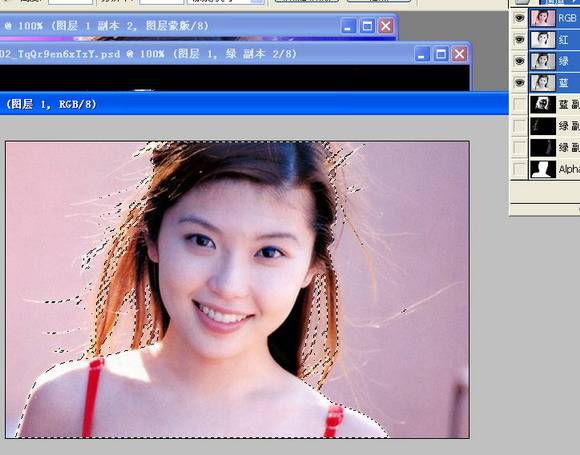Viewport: 580px width, 455px height.
Task: Select the 红 channel thumbnail
Action: tap(543, 40)
